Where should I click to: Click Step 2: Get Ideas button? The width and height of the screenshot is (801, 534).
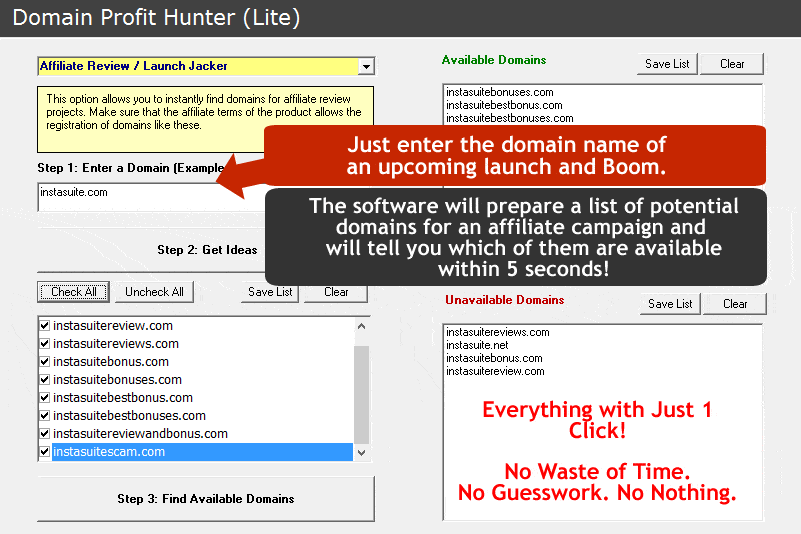pos(207,250)
